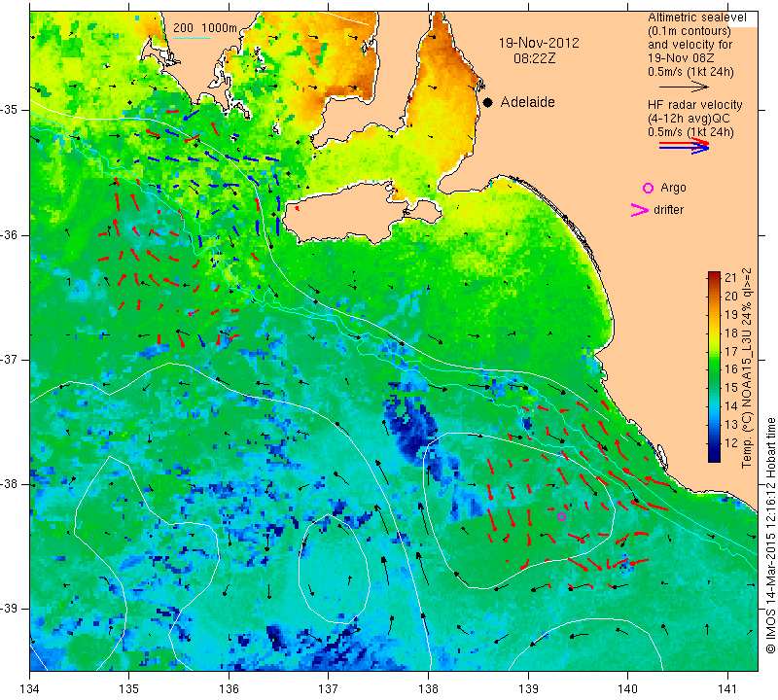Click the '(0.1m contours)' legend text
The image size is (778, 700).
pos(689,31)
